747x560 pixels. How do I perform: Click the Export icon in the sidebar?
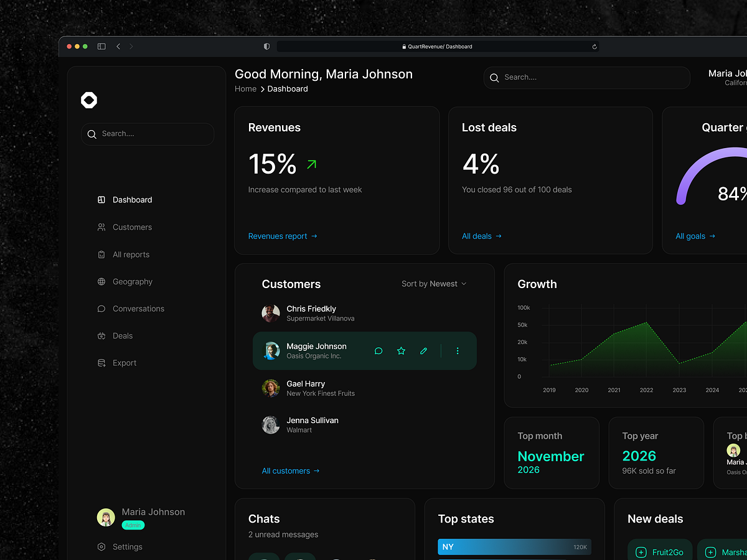point(101,363)
